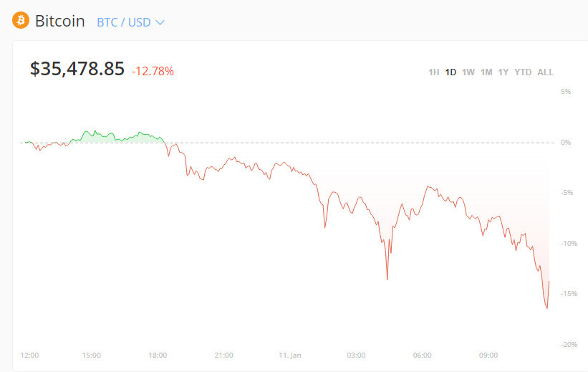Select the ALL time range
Viewport: 588px width, 372px height.
tap(545, 72)
